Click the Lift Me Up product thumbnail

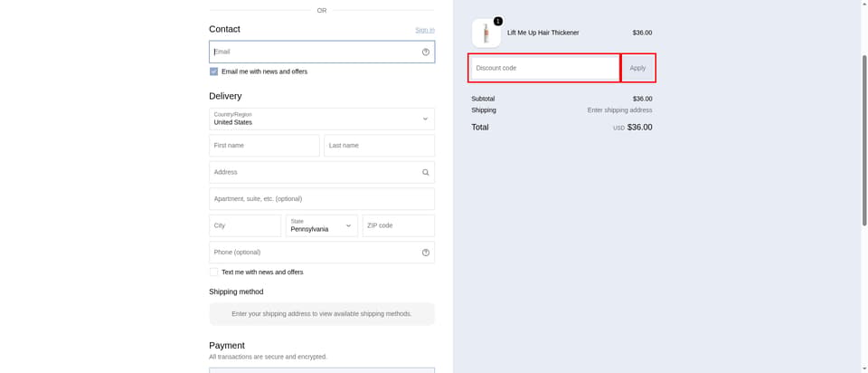pyautogui.click(x=486, y=33)
